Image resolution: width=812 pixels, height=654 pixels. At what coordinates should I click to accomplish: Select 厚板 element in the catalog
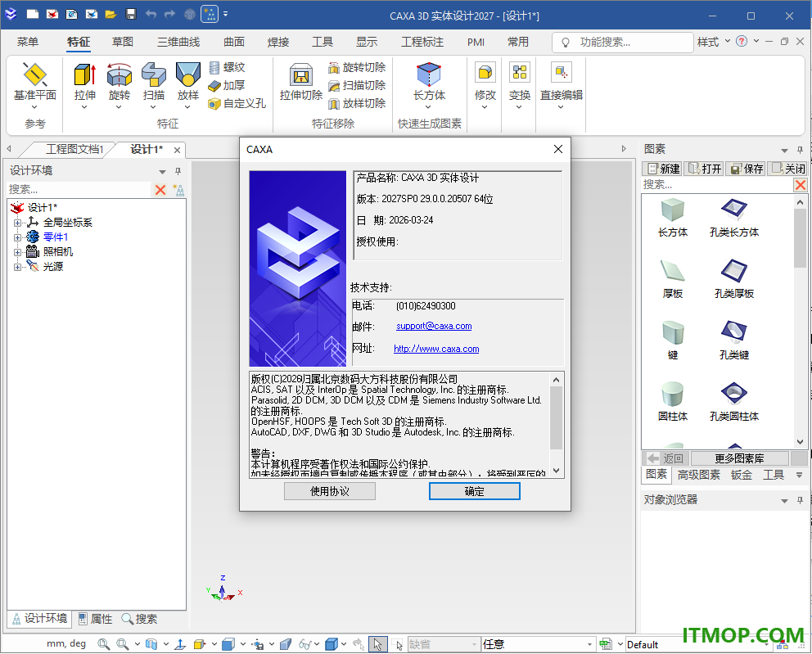673,278
